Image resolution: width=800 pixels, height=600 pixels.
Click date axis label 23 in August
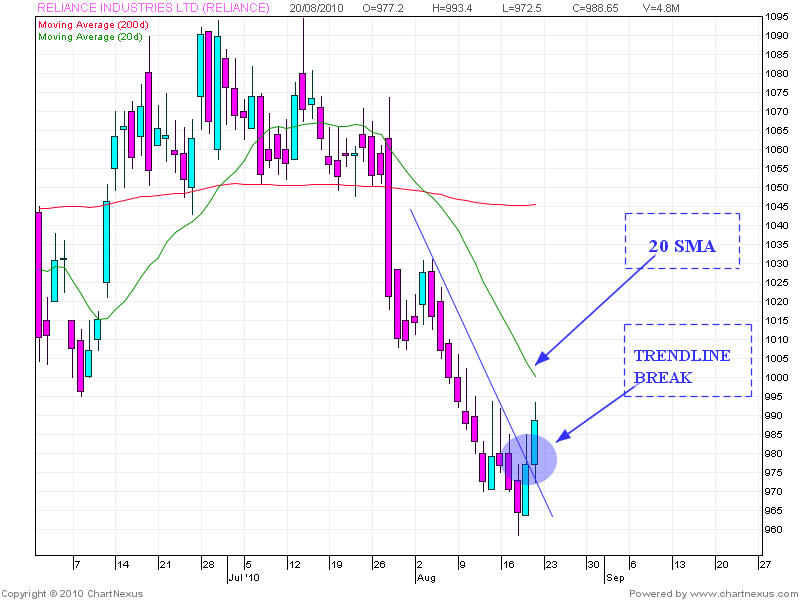(552, 565)
